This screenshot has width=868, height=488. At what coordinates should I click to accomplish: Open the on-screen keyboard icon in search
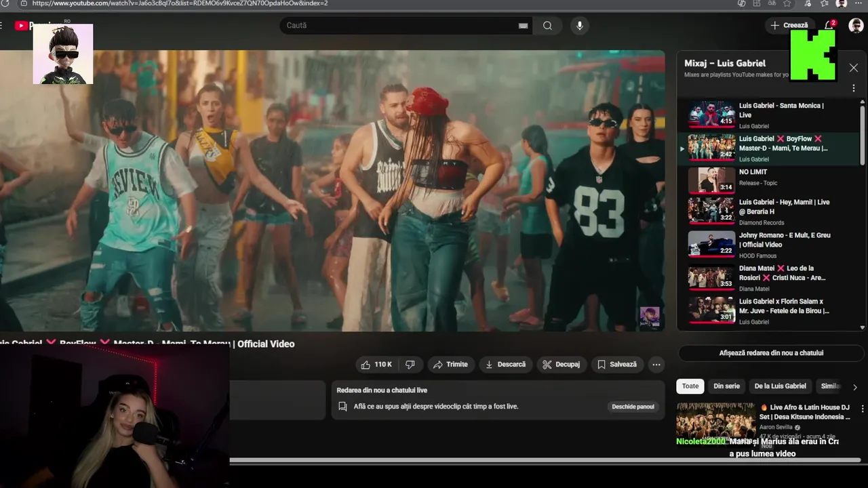[523, 26]
